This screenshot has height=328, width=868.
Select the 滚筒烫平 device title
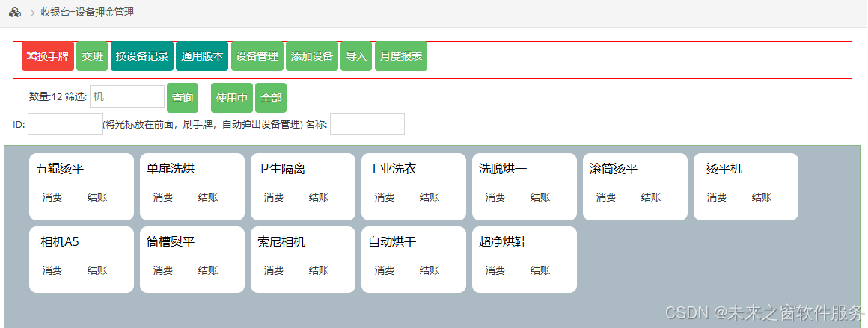coord(614,169)
